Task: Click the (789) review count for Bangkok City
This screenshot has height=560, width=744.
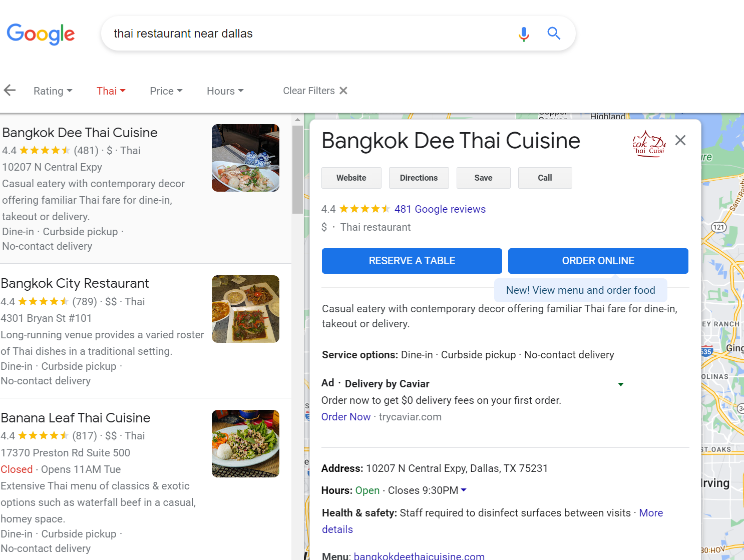Action: pos(85,302)
